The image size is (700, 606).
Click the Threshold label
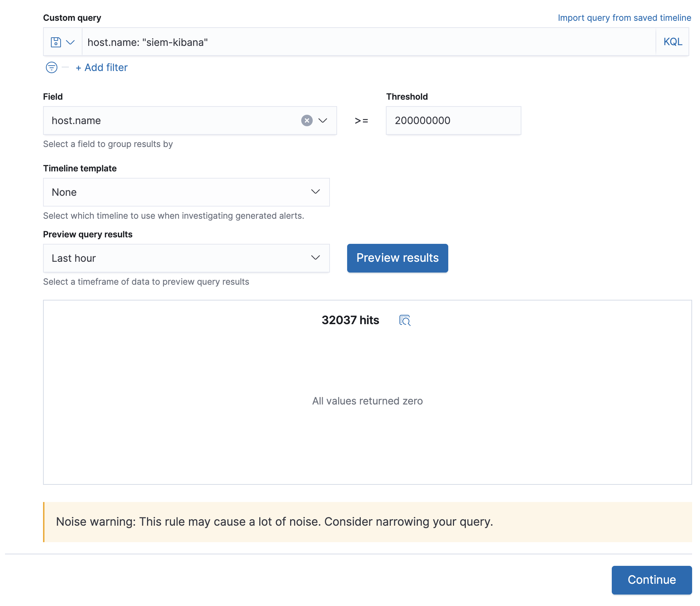[407, 97]
